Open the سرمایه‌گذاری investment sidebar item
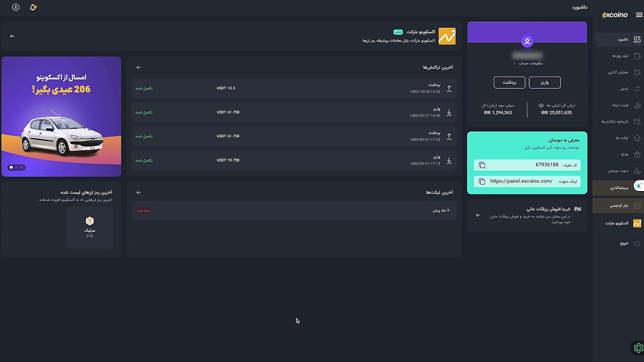The image size is (644, 362). click(618, 187)
